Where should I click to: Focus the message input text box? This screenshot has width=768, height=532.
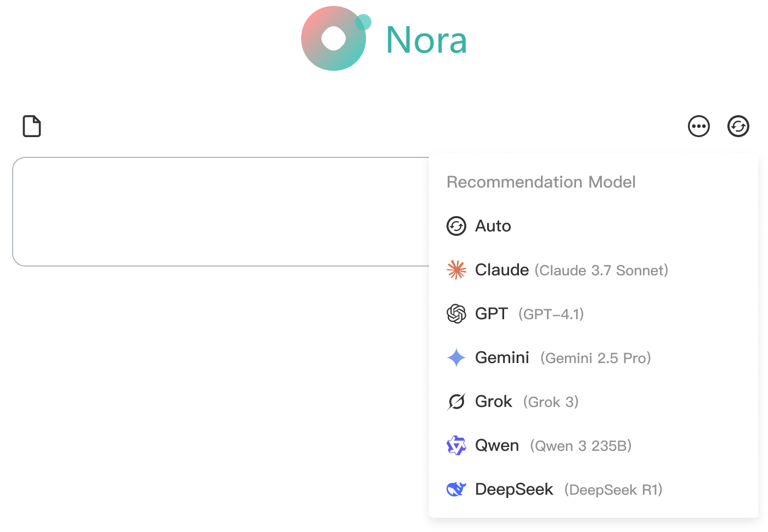221,212
